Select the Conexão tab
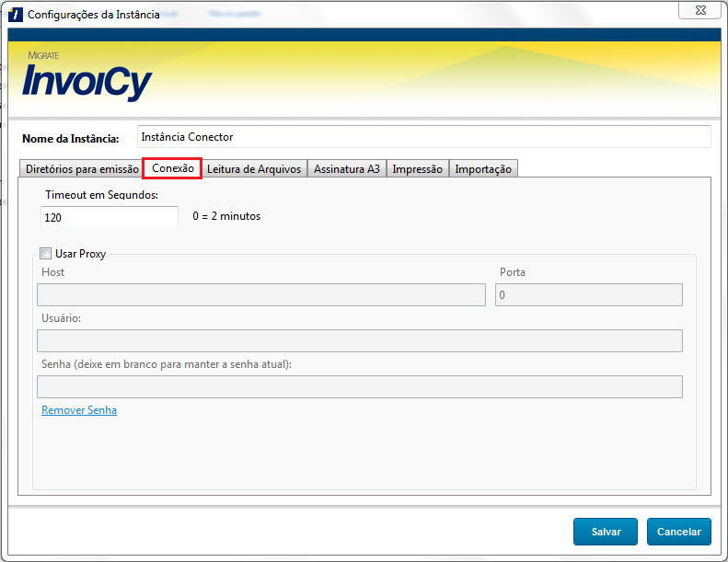728x562 pixels. (172, 168)
